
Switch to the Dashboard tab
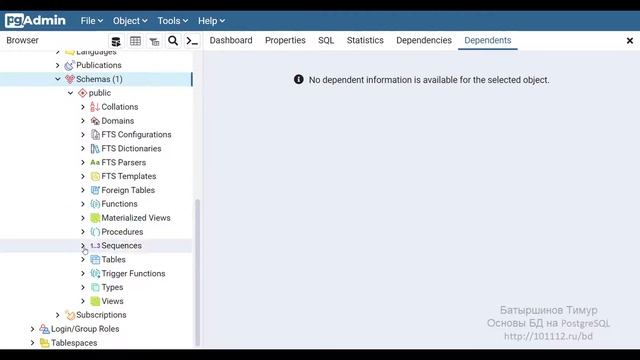pyautogui.click(x=231, y=40)
